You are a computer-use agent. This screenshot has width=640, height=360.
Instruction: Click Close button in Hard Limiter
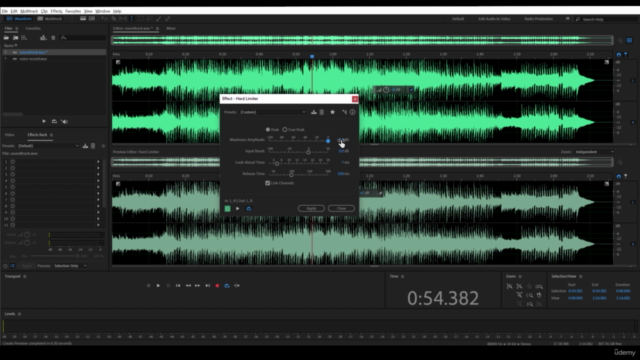[341, 209]
